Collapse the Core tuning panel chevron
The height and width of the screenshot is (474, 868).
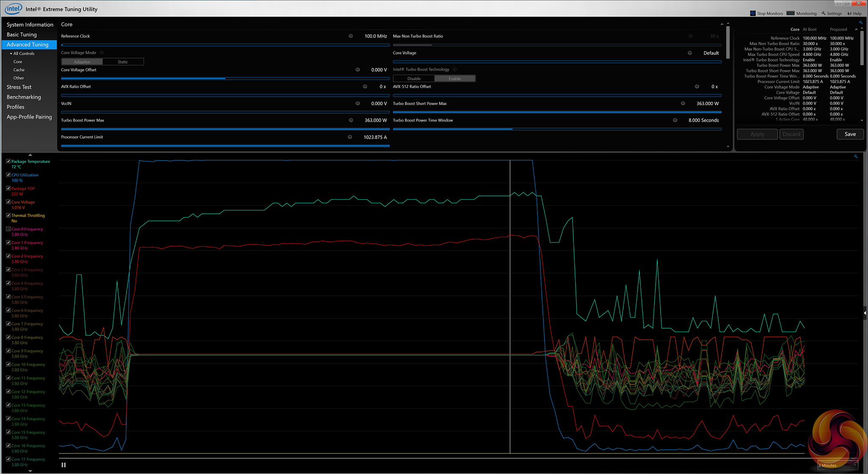722,24
